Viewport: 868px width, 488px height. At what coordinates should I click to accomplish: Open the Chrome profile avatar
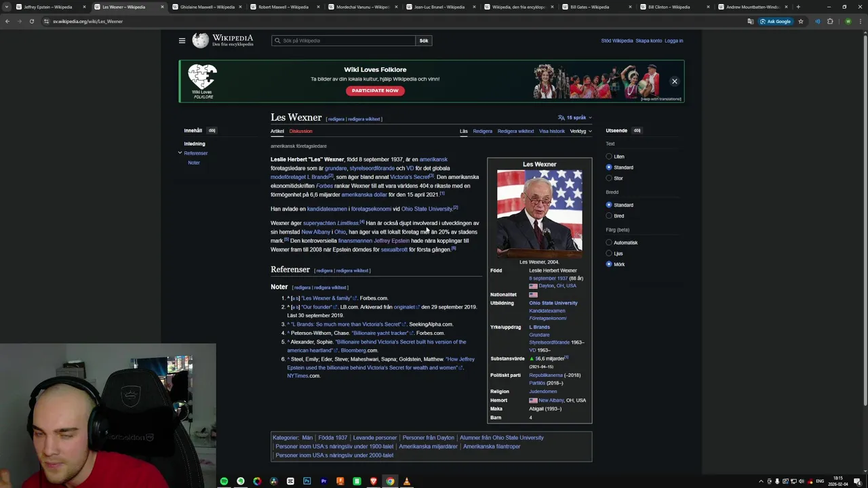coord(848,21)
